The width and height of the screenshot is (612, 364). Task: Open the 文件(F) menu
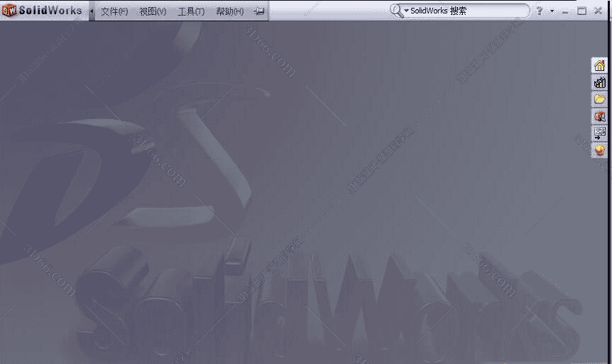click(x=114, y=11)
